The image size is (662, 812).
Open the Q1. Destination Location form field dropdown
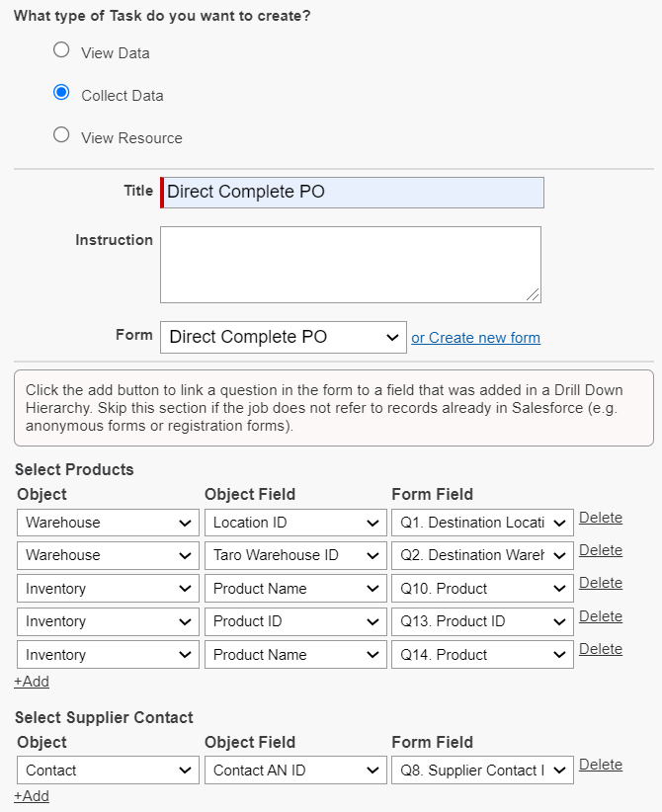[x=482, y=523]
